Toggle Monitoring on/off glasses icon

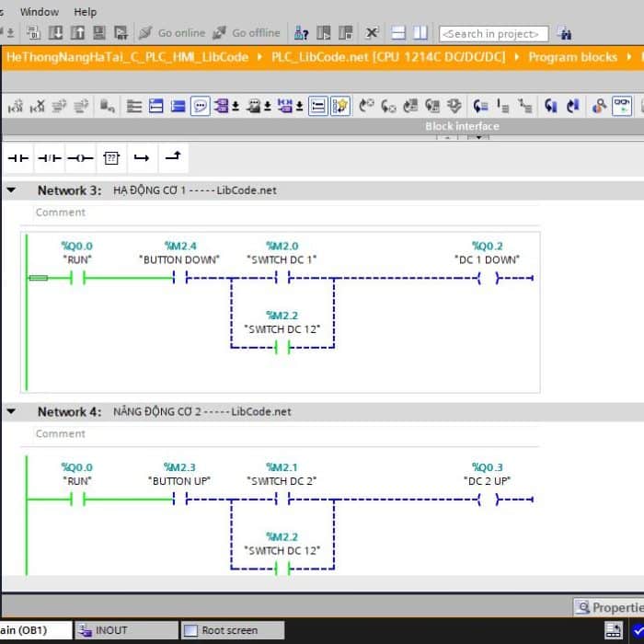point(622,107)
